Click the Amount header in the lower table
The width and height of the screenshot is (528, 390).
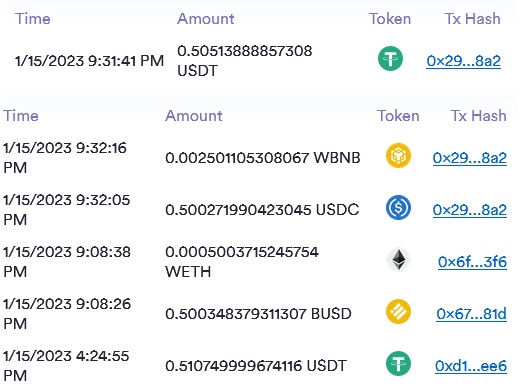tap(194, 116)
